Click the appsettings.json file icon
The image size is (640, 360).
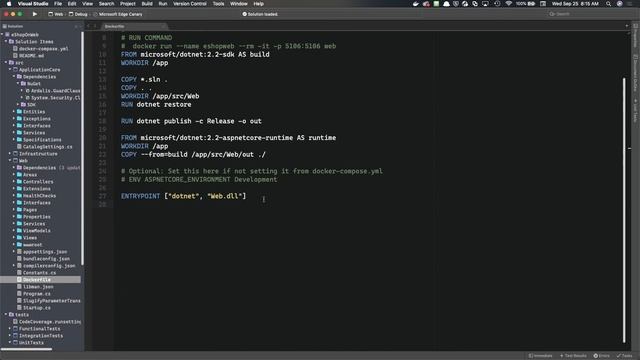[x=19, y=251]
